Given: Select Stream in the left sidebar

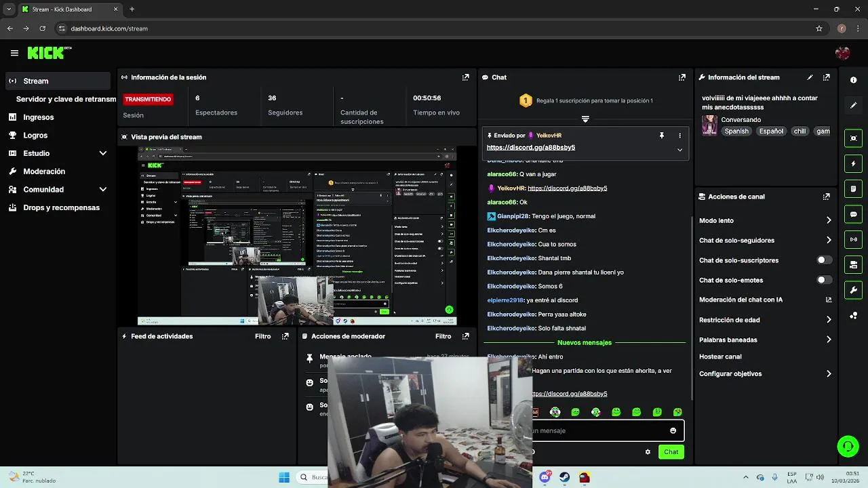Looking at the screenshot, I should 57,81.
